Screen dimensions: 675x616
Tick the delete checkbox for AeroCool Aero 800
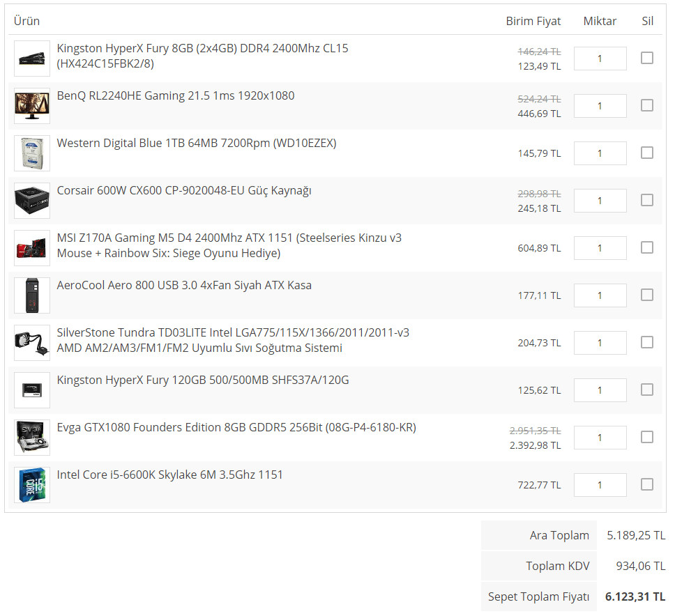point(646,294)
